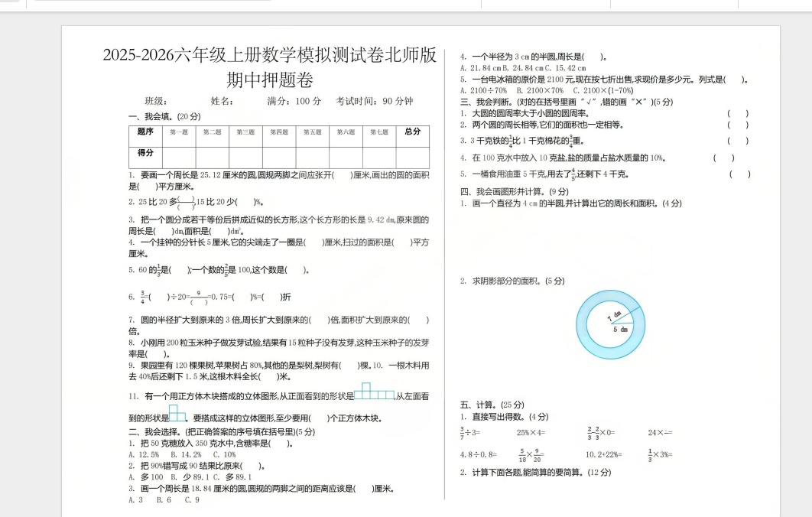The width and height of the screenshot is (812, 517).
Task: Click the blue ring diagram with 7 dm radius
Action: click(x=611, y=324)
